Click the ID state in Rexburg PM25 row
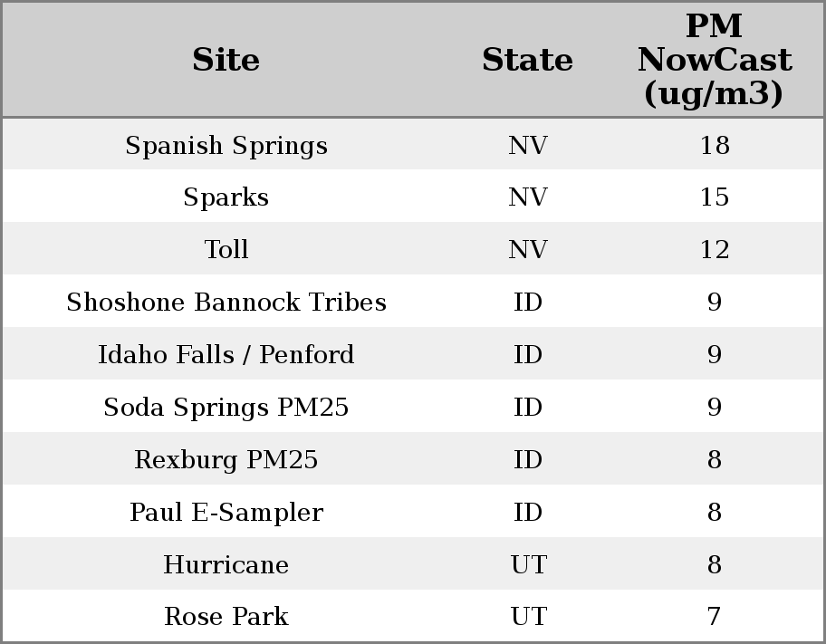The width and height of the screenshot is (826, 644). [527, 460]
